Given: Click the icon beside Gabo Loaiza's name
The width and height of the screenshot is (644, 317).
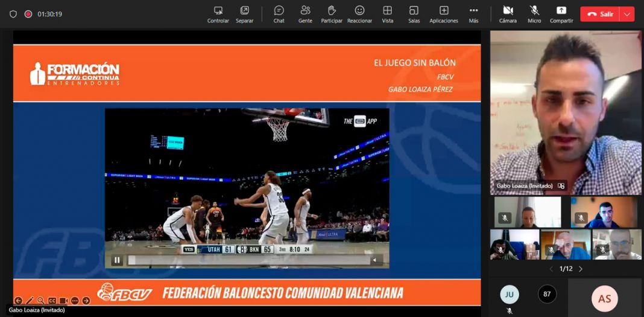Looking at the screenshot, I should click(561, 186).
